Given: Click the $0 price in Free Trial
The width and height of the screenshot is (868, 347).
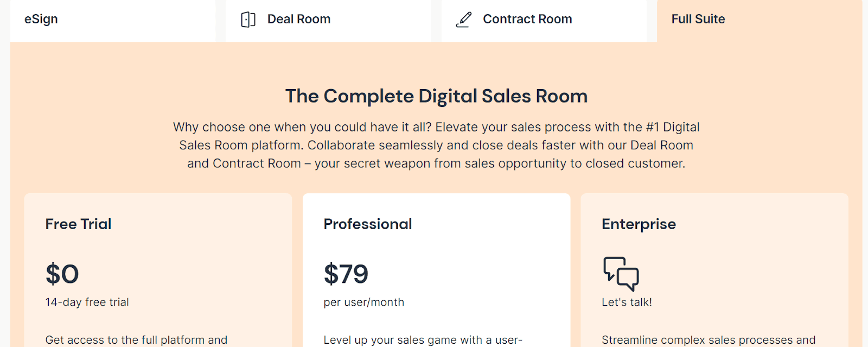Looking at the screenshot, I should tap(62, 274).
